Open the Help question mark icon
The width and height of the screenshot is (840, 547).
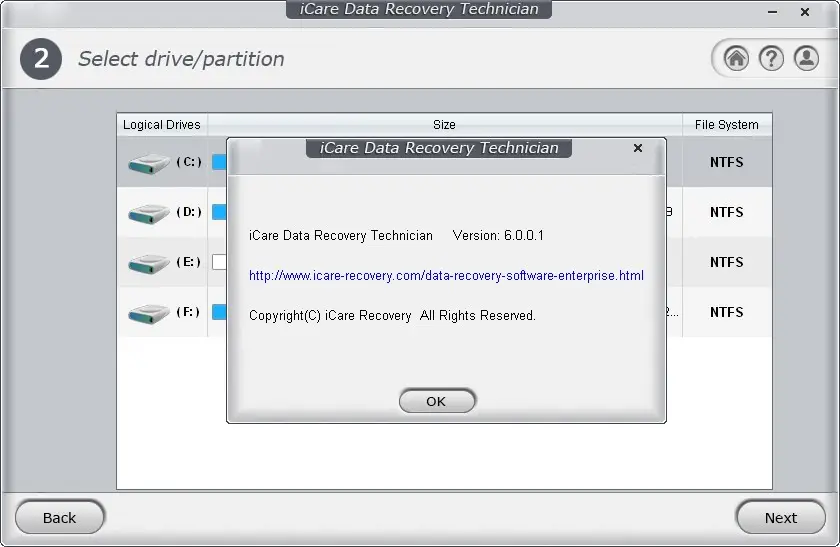click(x=771, y=58)
